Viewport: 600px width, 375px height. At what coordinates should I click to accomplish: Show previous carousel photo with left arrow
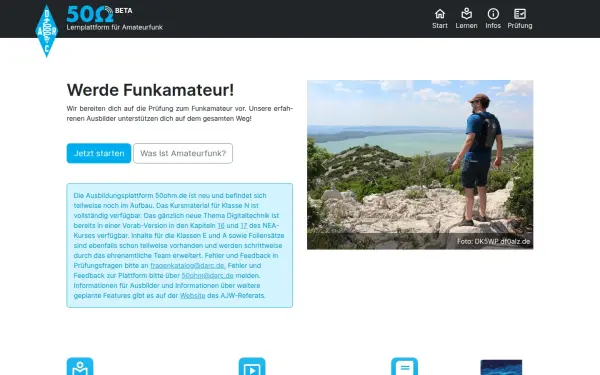pyautogui.click(x=324, y=165)
